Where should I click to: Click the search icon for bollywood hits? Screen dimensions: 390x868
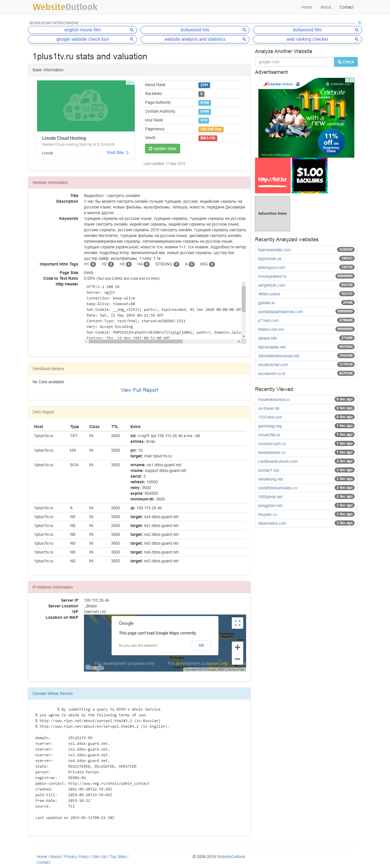pos(244,30)
